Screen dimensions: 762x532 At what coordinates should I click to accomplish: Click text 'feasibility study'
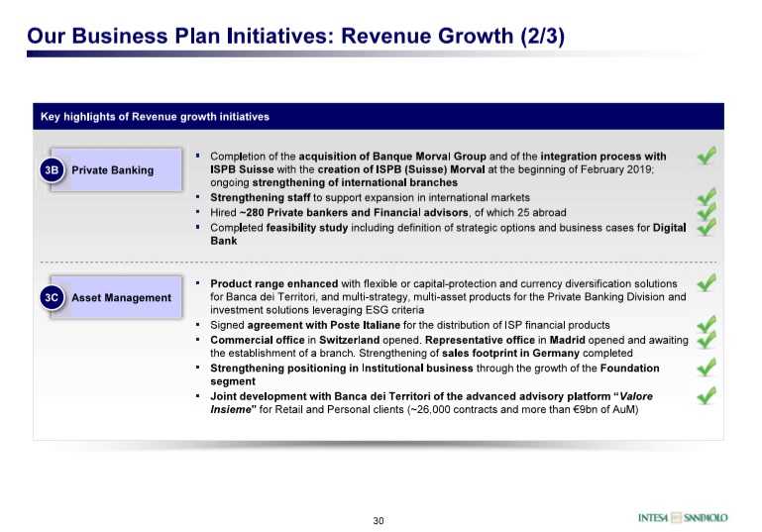click(x=306, y=228)
